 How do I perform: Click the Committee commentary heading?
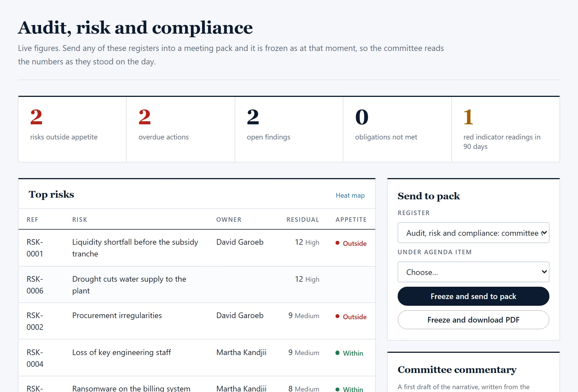tap(457, 370)
